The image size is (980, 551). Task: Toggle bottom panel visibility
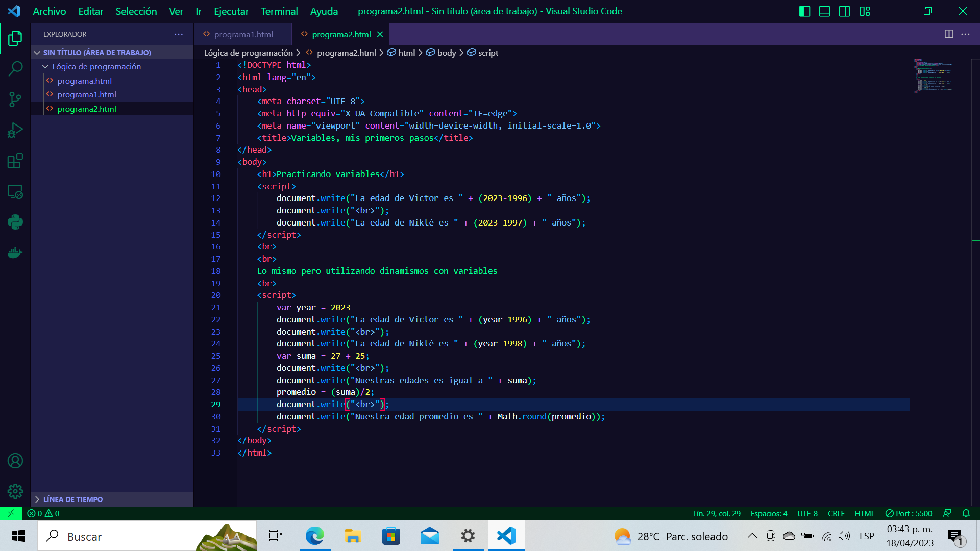pyautogui.click(x=824, y=11)
